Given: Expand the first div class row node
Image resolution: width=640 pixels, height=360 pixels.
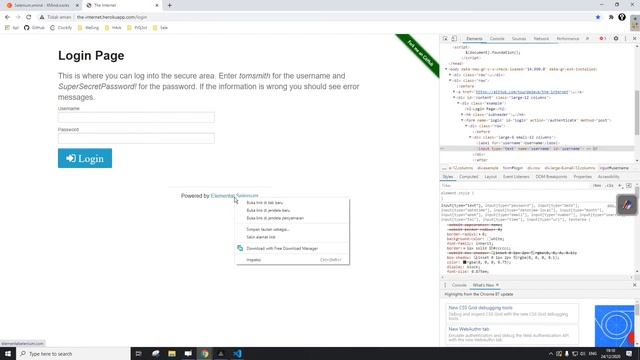Looking at the screenshot, I should (450, 75).
